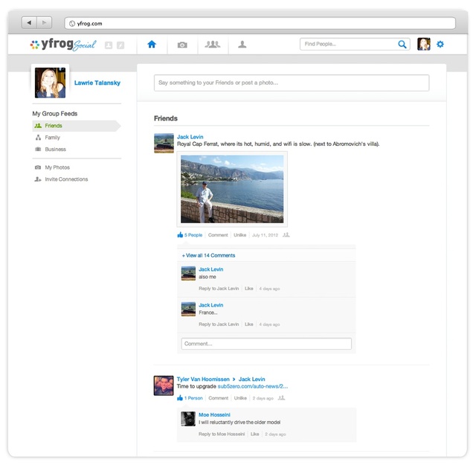
Task: Open Tyler Van Hoomissen's avatar
Action: 164,385
